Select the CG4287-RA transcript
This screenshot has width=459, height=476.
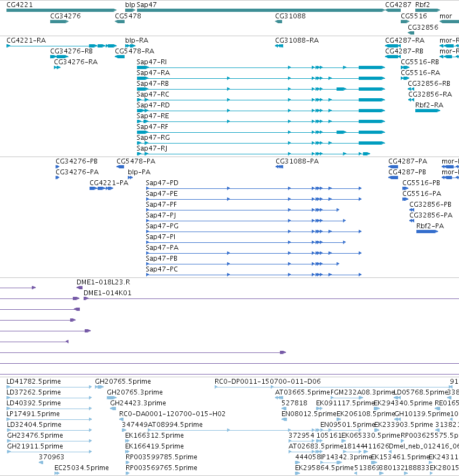click(393, 46)
